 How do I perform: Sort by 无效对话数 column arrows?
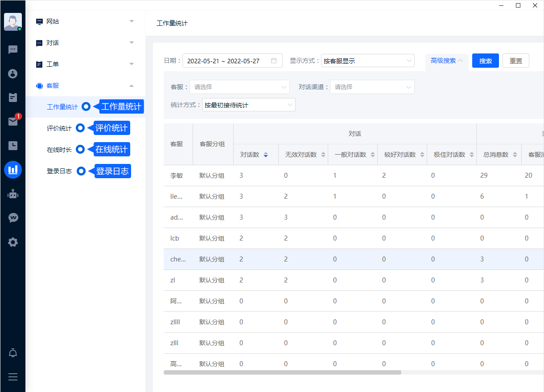click(323, 155)
